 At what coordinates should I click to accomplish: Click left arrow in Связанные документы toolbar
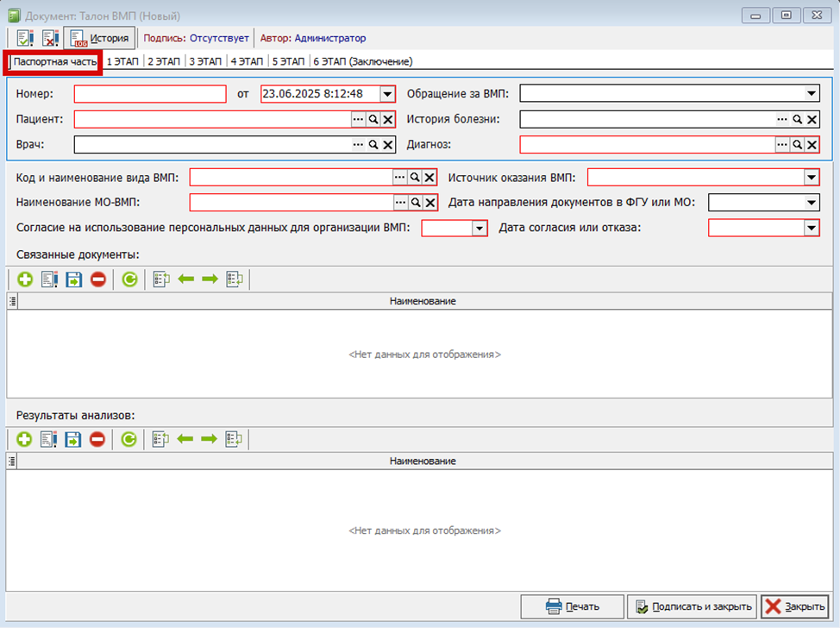[x=186, y=279]
